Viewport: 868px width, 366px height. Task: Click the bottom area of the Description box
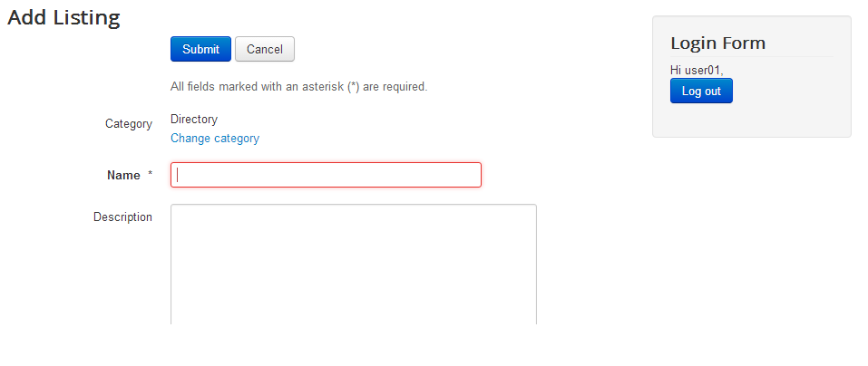354,311
